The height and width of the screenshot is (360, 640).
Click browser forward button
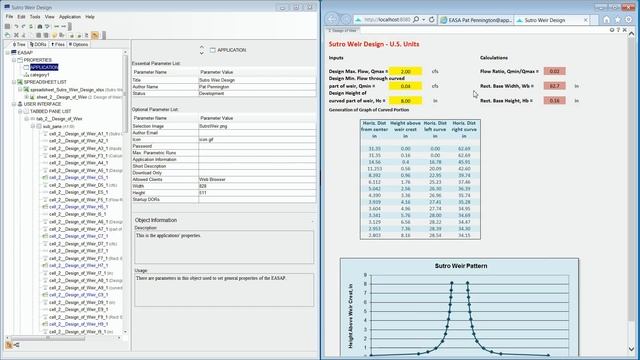pos(346,19)
